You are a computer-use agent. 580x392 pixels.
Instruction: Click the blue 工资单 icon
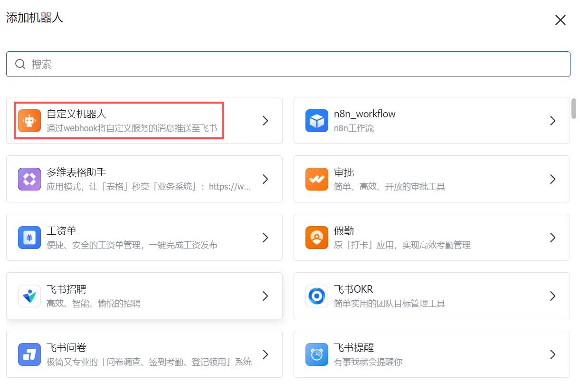coord(29,238)
